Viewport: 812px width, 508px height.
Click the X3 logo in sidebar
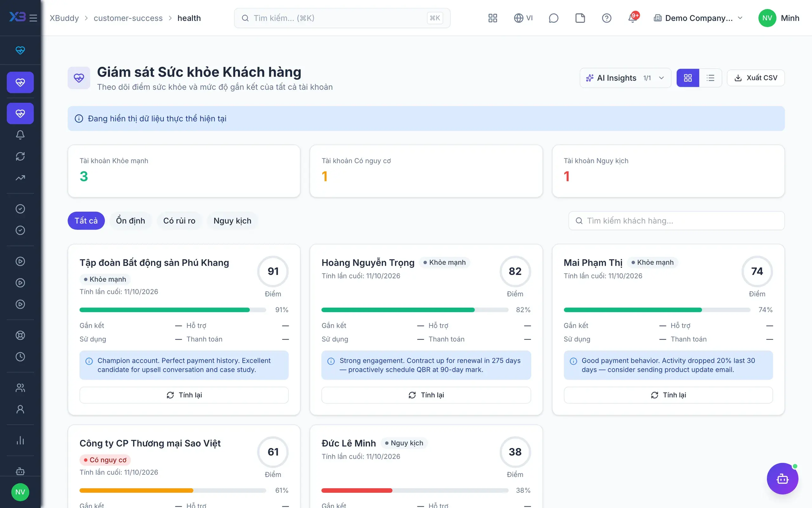point(17,17)
